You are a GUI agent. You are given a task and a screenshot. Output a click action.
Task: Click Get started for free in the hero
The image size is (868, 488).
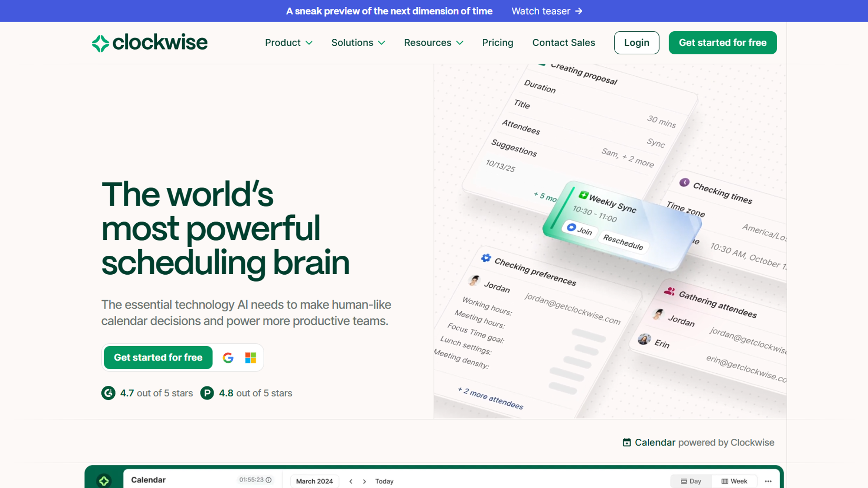coord(157,357)
